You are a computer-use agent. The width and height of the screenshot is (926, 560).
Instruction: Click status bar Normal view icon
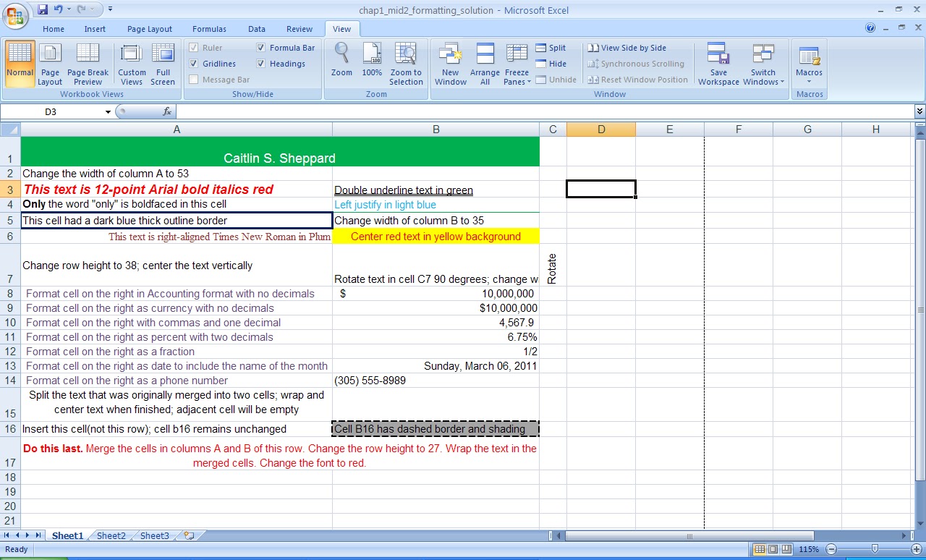click(760, 550)
